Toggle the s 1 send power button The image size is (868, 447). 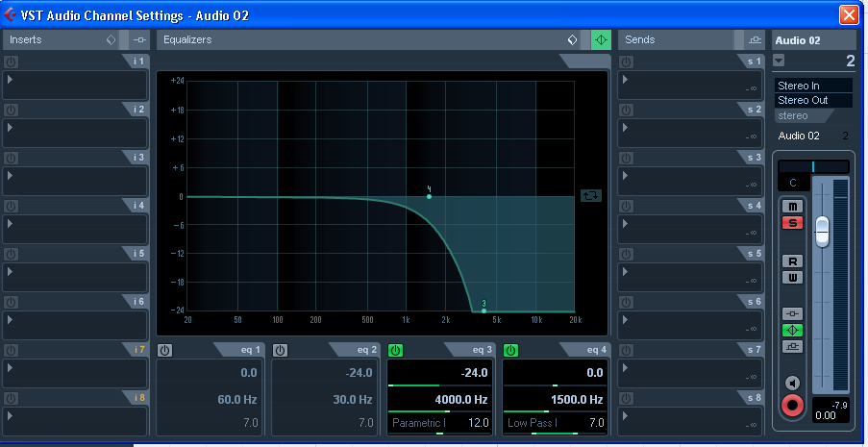pos(626,62)
